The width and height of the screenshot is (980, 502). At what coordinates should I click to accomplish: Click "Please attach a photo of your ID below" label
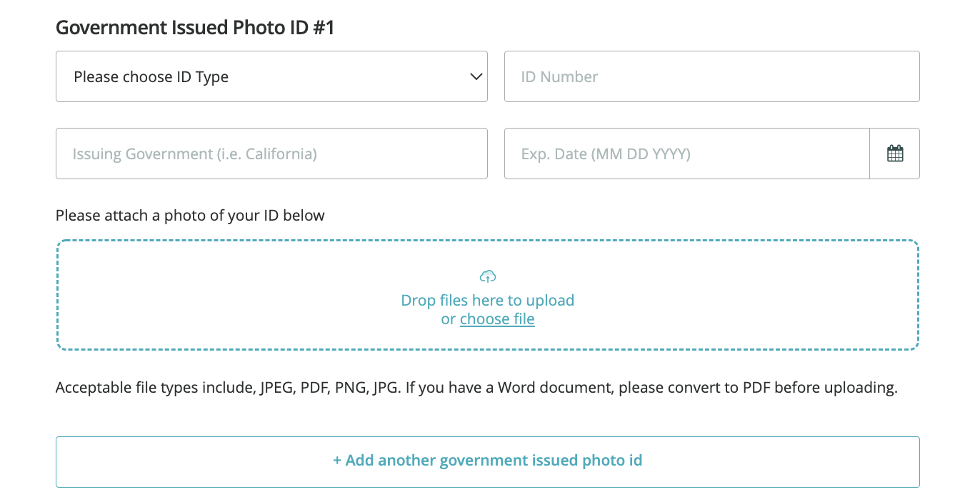tap(190, 215)
